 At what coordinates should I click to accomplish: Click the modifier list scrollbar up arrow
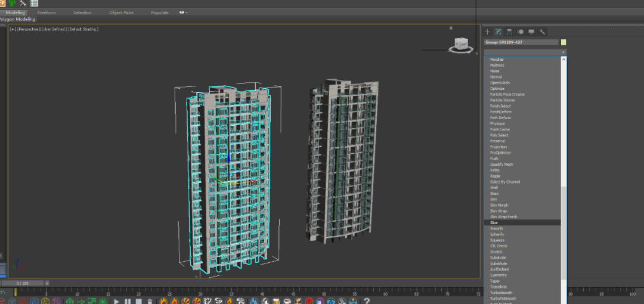point(563,59)
